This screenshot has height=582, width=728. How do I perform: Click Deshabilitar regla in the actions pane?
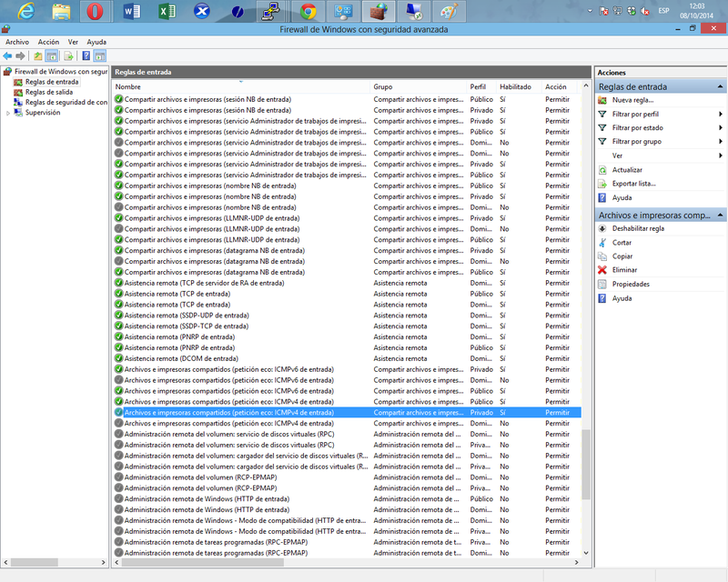(638, 229)
